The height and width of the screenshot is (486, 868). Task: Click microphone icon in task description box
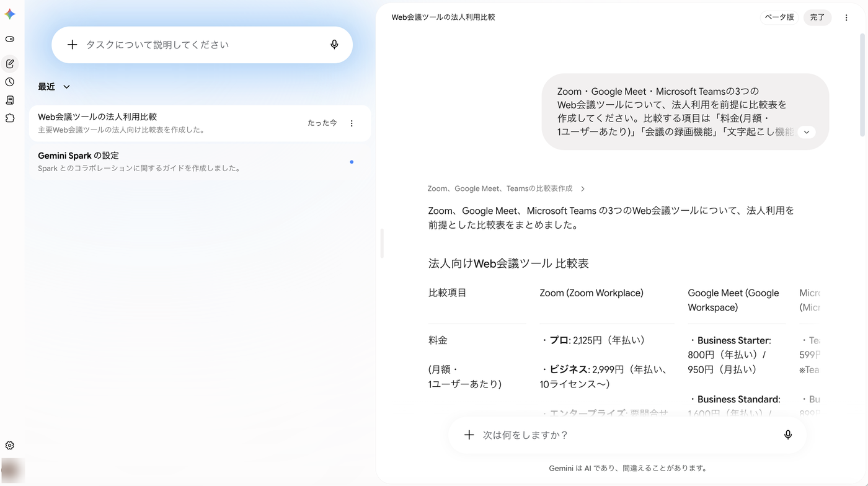click(334, 45)
